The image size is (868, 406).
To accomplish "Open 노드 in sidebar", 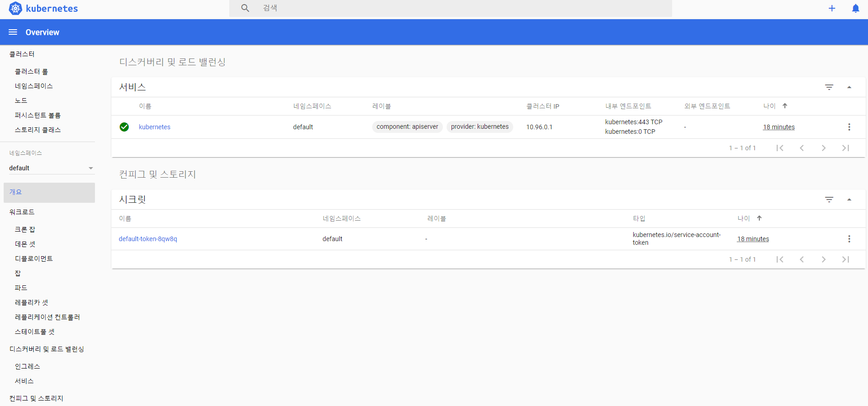I will pos(21,100).
